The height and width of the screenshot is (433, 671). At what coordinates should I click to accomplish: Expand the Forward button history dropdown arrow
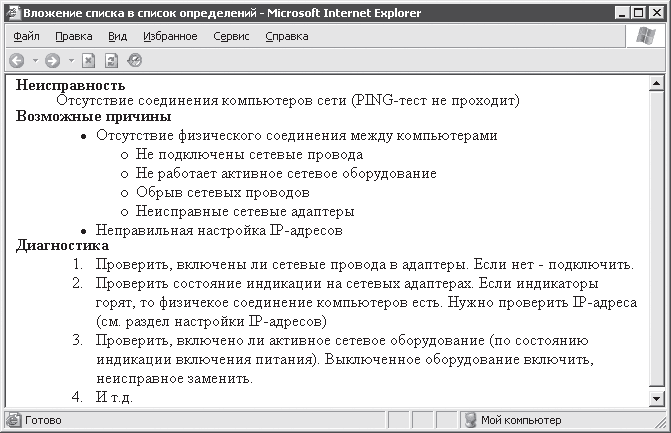71,60
